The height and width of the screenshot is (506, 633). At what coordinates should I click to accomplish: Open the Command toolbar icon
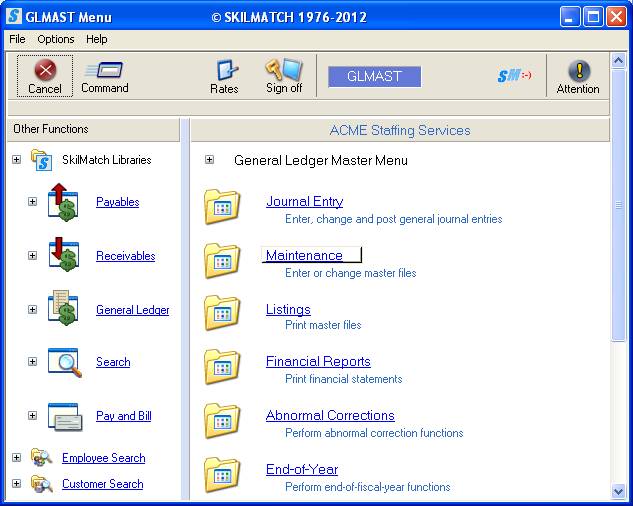(x=104, y=70)
